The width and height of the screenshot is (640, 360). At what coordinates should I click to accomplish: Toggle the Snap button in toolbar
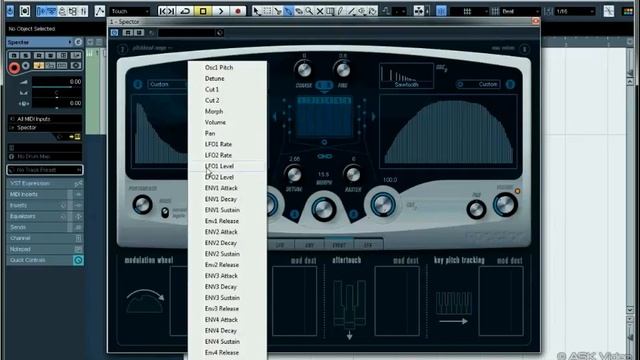(441, 11)
